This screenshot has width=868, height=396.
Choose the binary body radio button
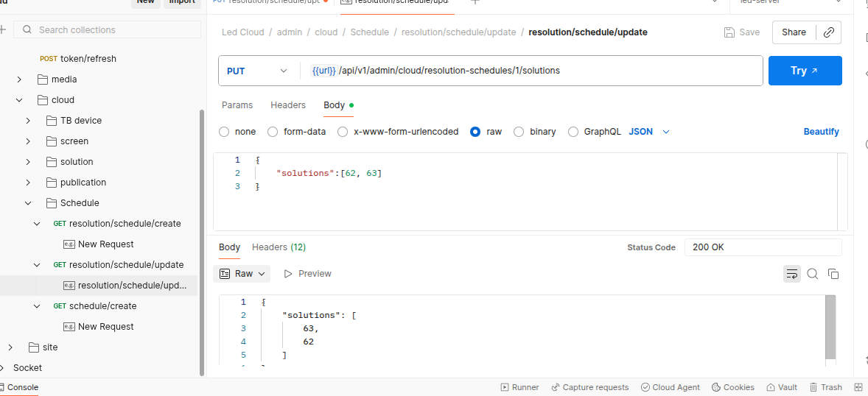(519, 132)
